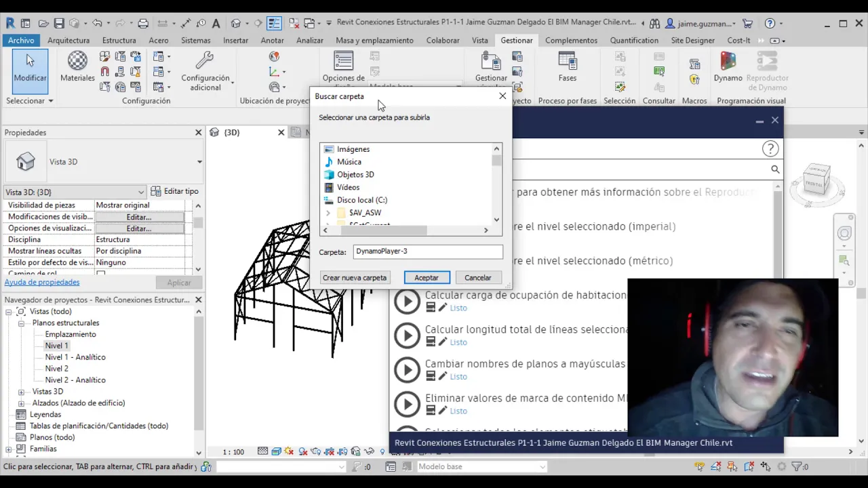Click the Print icon in quick access

point(143,23)
